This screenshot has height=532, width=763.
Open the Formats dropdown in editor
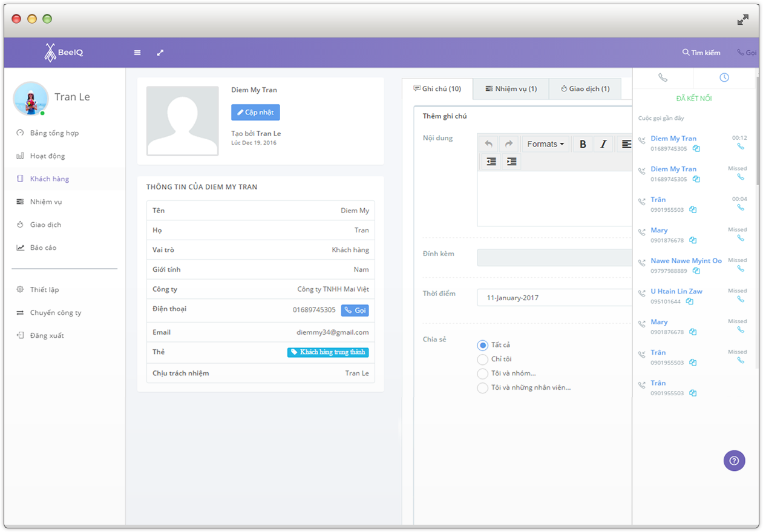545,144
